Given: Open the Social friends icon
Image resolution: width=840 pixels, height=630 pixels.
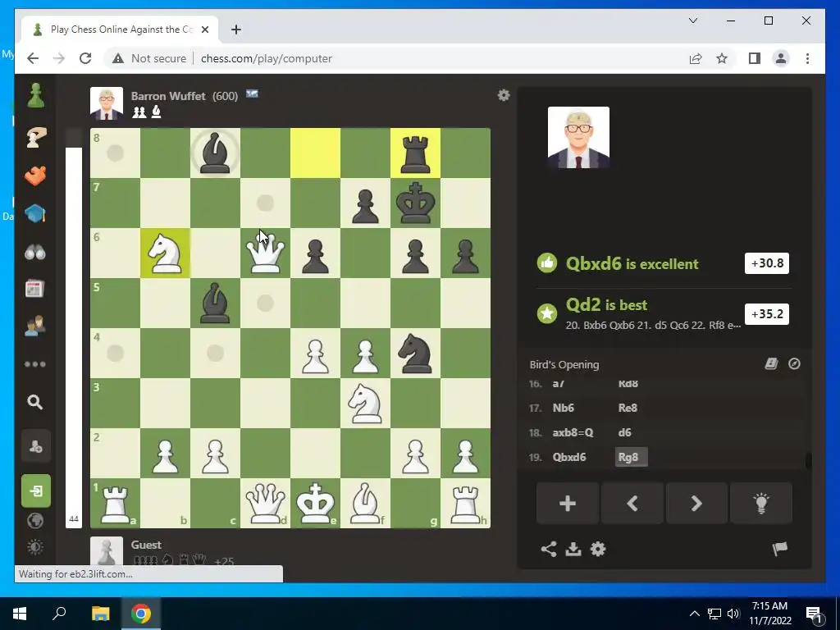Looking at the screenshot, I should coord(35,326).
